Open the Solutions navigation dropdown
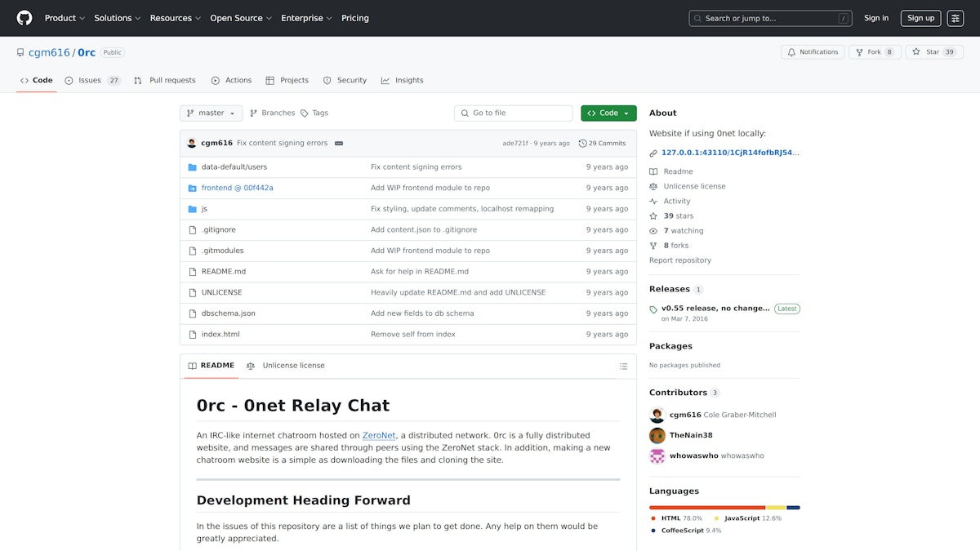The width and height of the screenshot is (980, 551). coord(117,18)
